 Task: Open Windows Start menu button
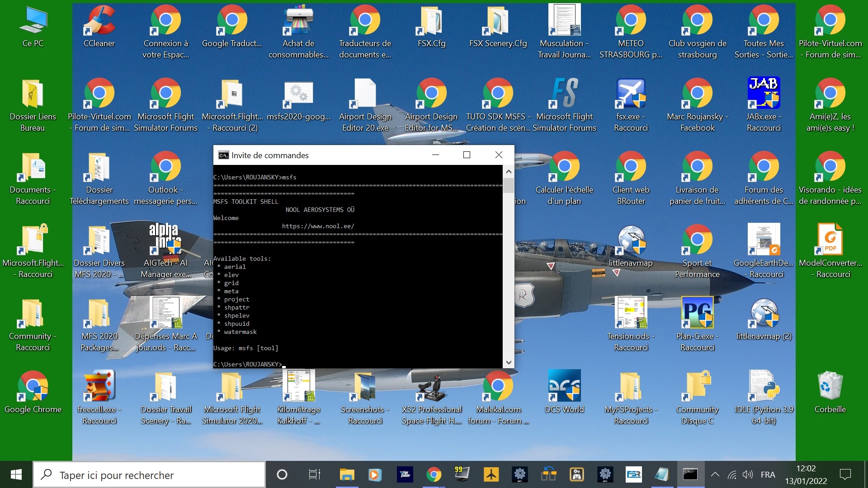pos(16,474)
